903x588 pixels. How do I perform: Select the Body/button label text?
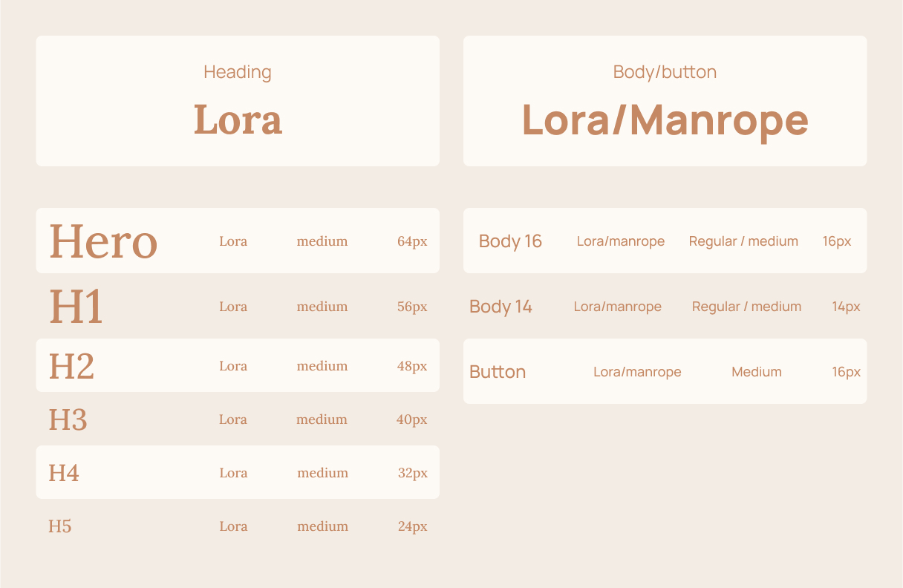click(x=665, y=72)
